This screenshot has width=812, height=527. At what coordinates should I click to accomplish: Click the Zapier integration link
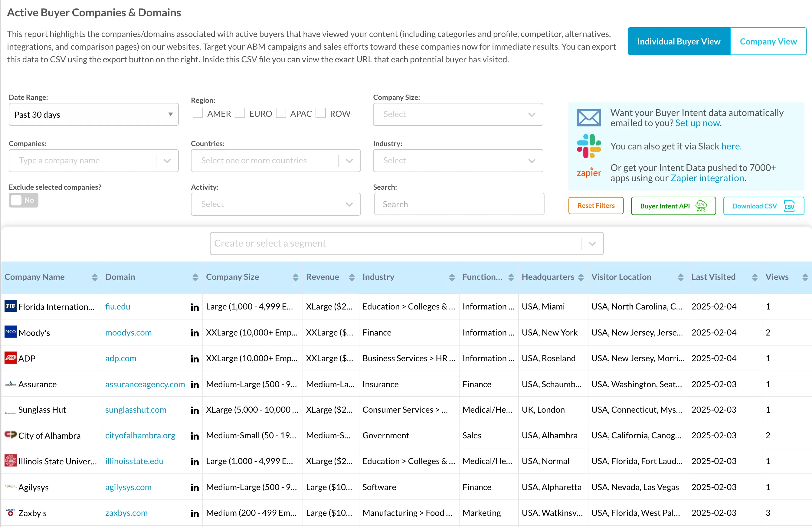[x=708, y=178]
